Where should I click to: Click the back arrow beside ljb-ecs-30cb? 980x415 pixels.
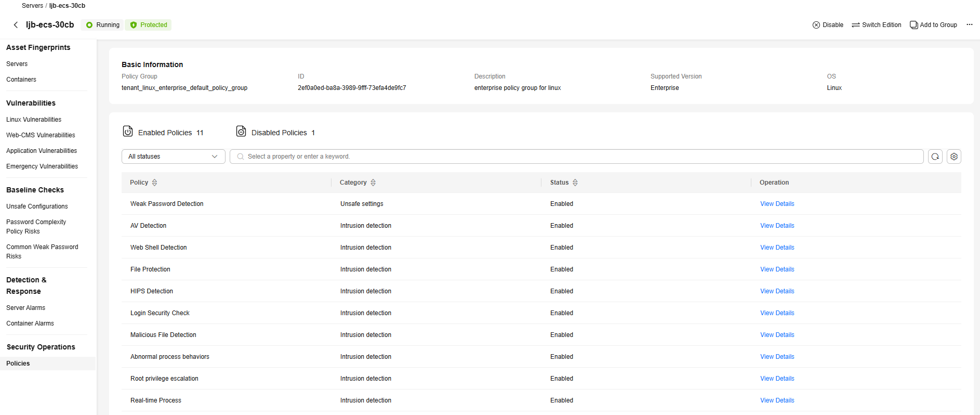tap(16, 25)
